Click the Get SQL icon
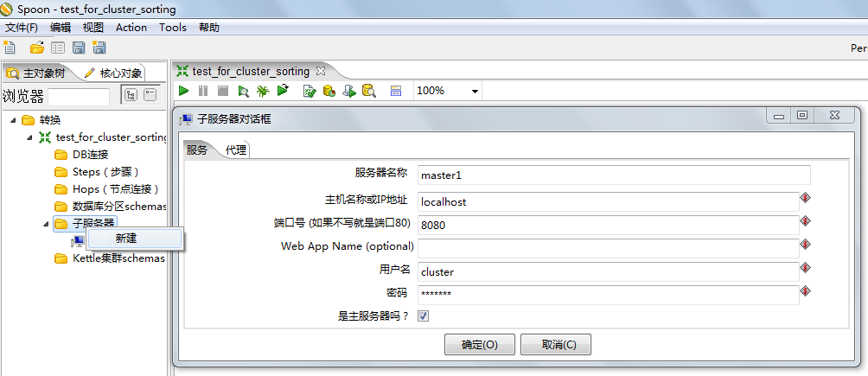This screenshot has height=376, width=868. click(348, 91)
